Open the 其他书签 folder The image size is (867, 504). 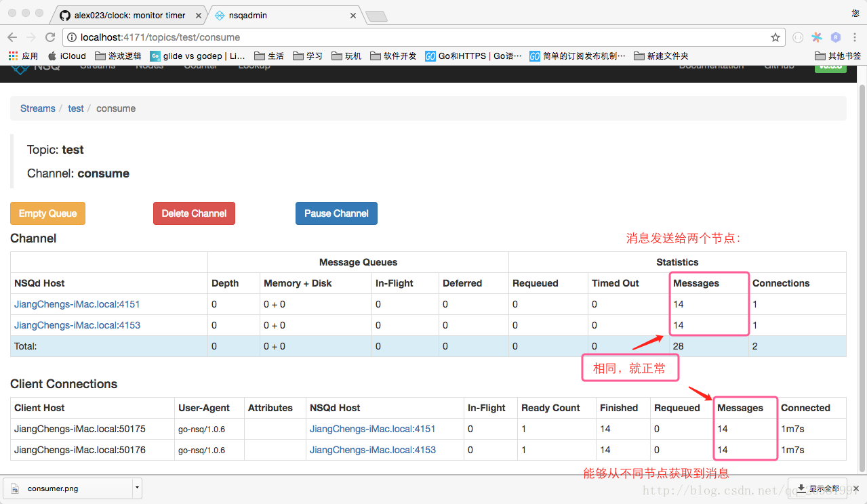click(838, 56)
